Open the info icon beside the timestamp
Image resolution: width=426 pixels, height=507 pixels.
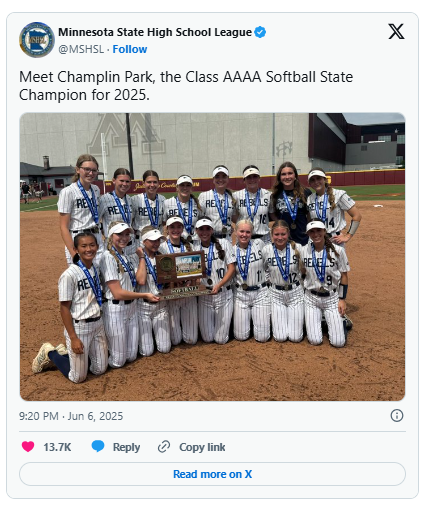397,416
